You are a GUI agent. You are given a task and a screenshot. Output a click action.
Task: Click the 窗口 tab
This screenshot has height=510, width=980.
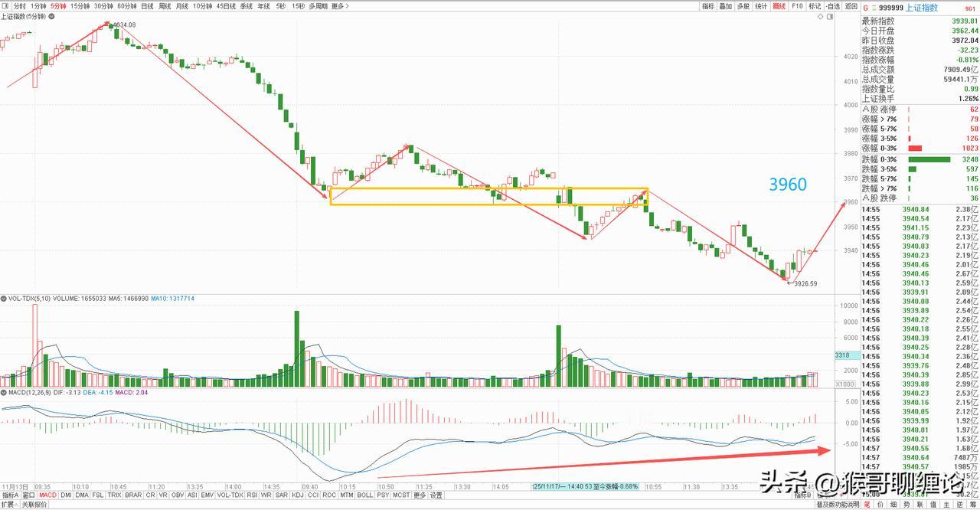point(28,495)
